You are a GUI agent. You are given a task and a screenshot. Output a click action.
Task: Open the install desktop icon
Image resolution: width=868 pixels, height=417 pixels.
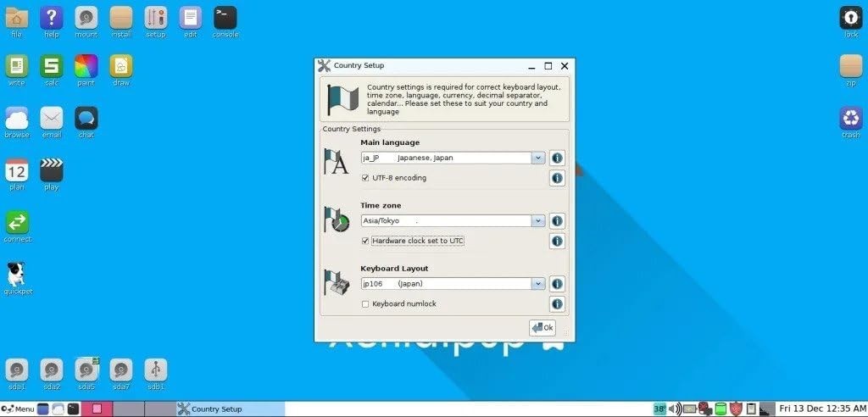coord(121,19)
